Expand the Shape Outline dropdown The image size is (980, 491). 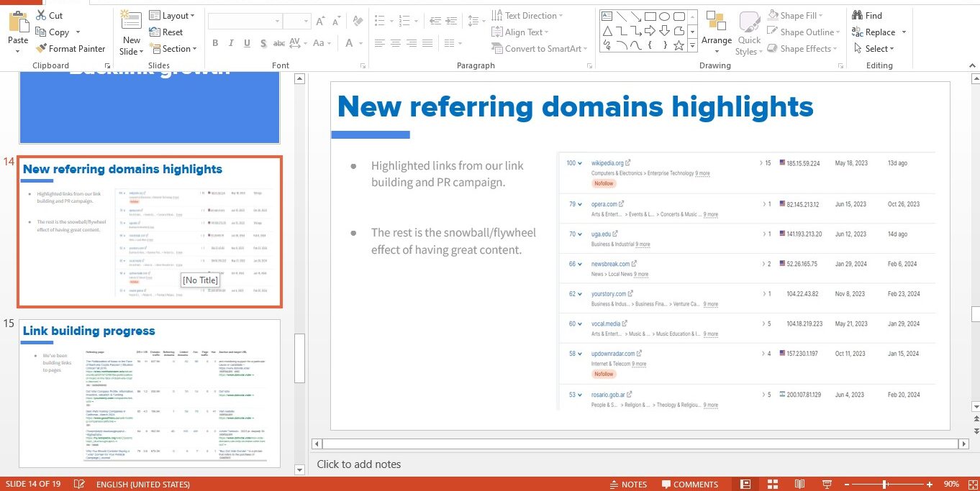click(x=804, y=32)
